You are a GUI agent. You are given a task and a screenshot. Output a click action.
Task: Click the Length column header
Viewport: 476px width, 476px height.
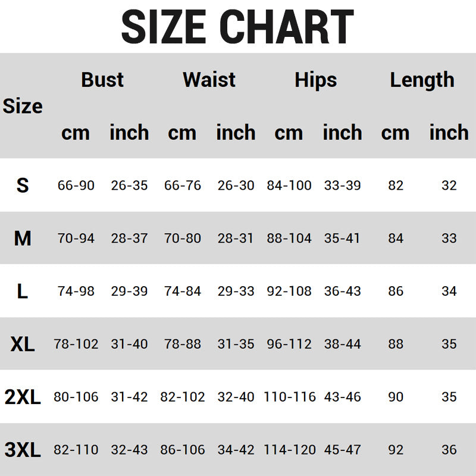pos(422,80)
